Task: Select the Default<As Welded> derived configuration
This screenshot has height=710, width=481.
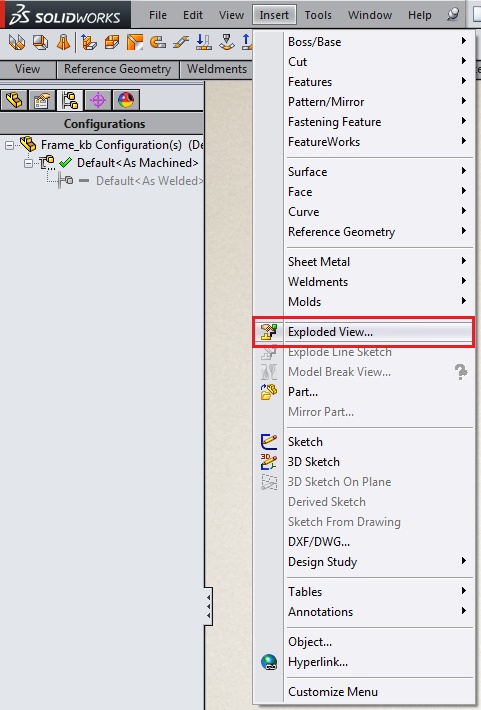Action: pyautogui.click(x=149, y=181)
